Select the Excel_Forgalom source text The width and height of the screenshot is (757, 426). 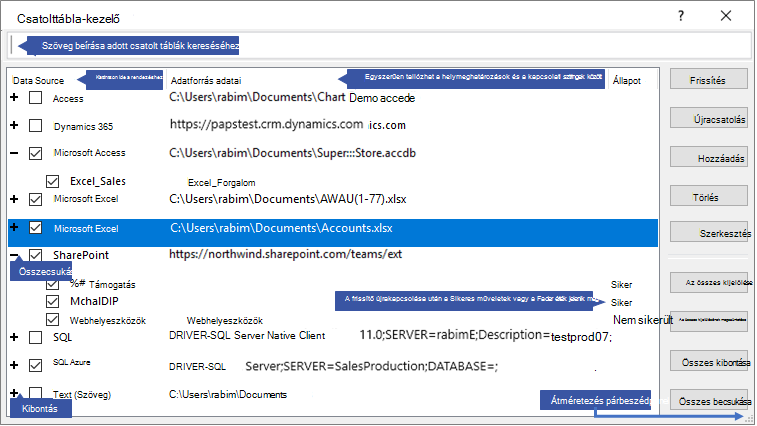coord(222,183)
